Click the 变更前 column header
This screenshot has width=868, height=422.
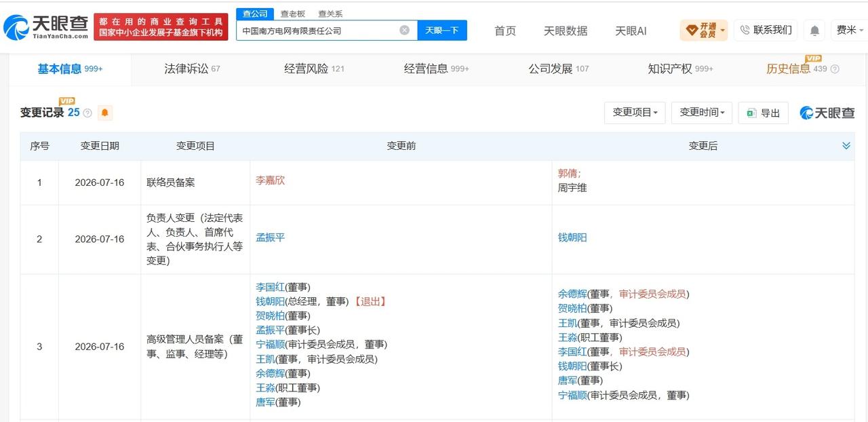[401, 146]
